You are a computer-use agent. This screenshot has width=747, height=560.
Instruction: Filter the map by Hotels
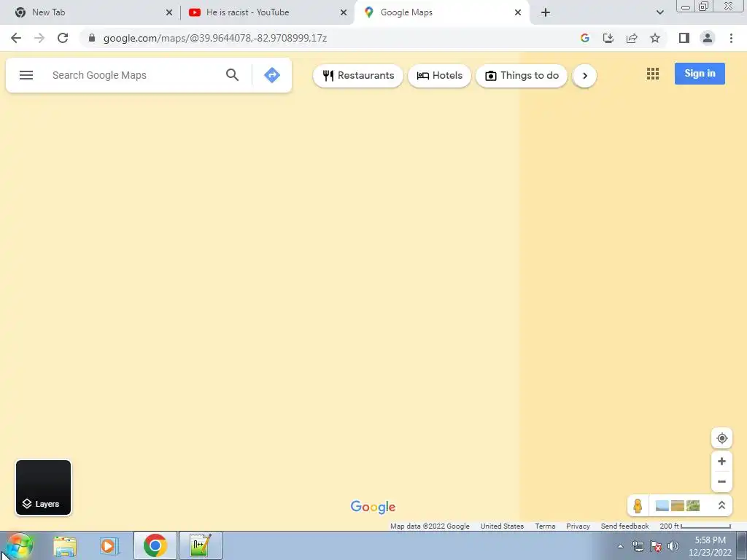click(439, 76)
